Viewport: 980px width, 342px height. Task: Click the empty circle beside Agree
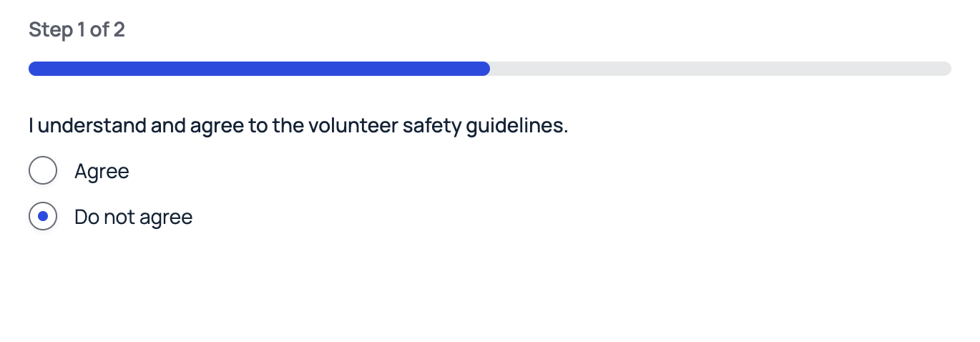coord(43,171)
